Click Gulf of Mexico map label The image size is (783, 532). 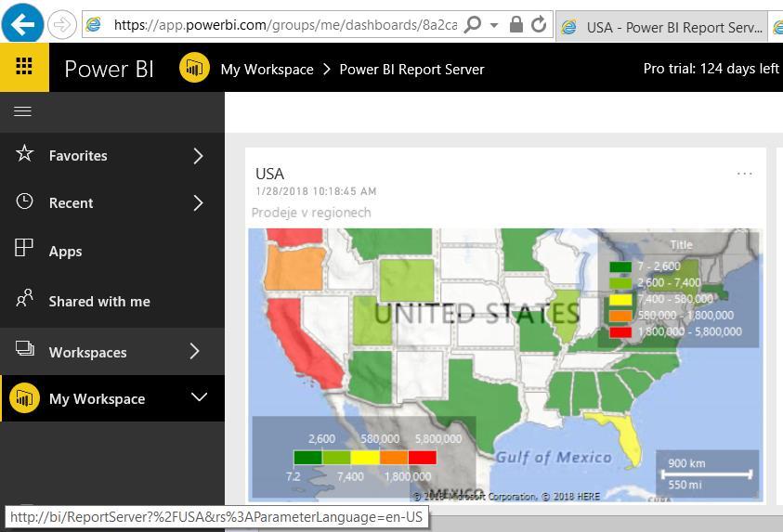pyautogui.click(x=554, y=457)
